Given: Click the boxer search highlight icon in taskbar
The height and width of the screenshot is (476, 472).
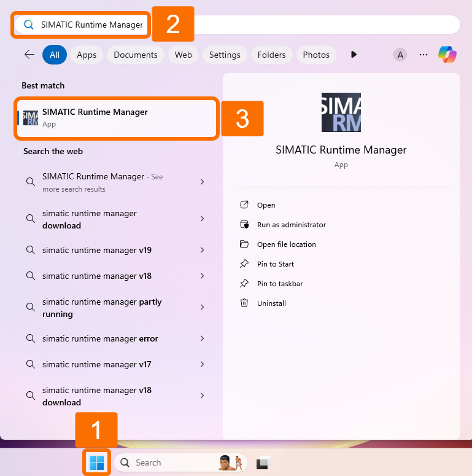Looking at the screenshot, I should (231, 462).
